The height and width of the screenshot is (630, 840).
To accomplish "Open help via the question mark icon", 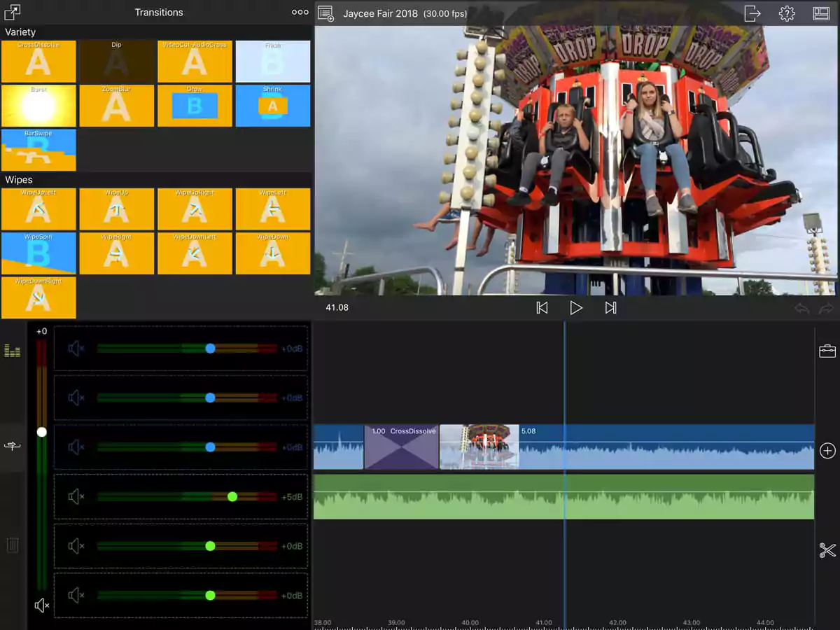I will 786,12.
